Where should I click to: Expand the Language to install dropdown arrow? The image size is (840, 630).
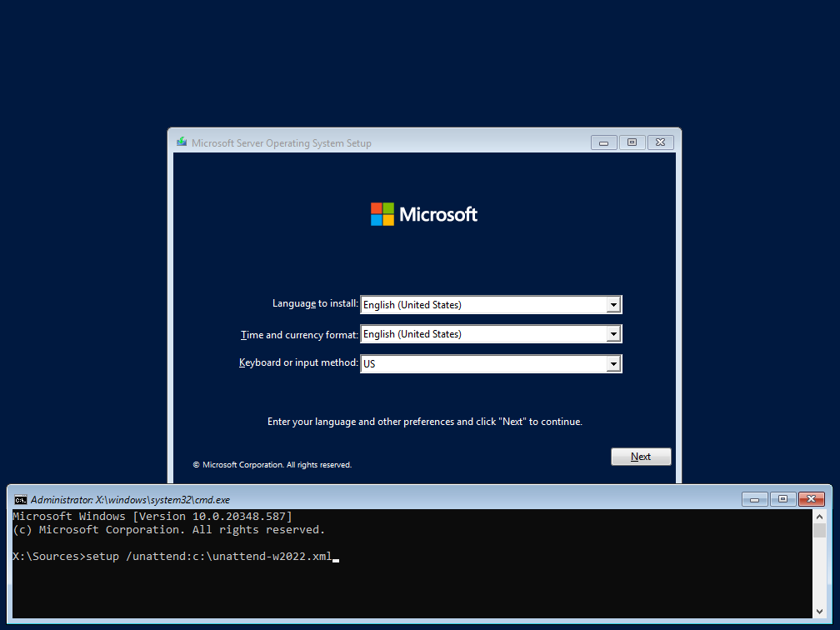coord(613,305)
